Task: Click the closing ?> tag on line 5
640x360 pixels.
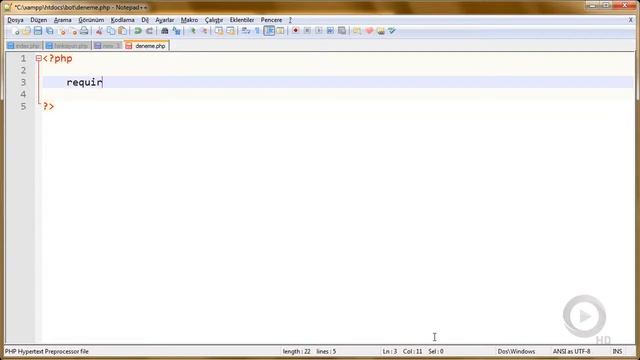Action: pyautogui.click(x=49, y=106)
